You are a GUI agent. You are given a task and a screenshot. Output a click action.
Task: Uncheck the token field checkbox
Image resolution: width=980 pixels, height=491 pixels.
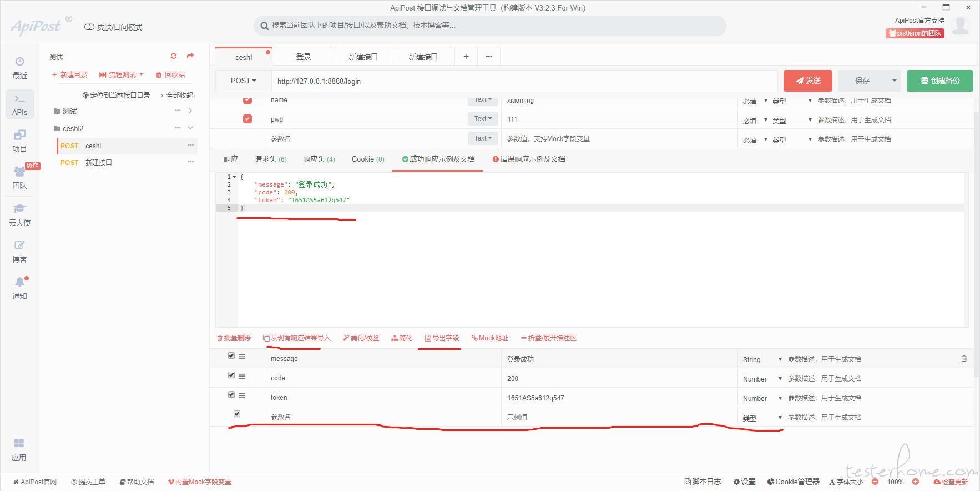(x=231, y=394)
